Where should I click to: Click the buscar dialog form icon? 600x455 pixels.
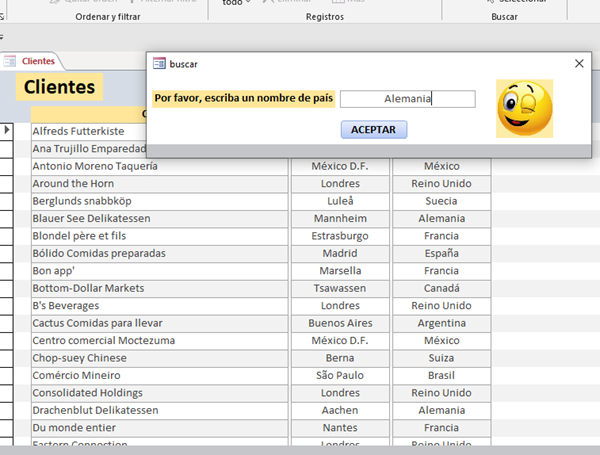click(159, 64)
